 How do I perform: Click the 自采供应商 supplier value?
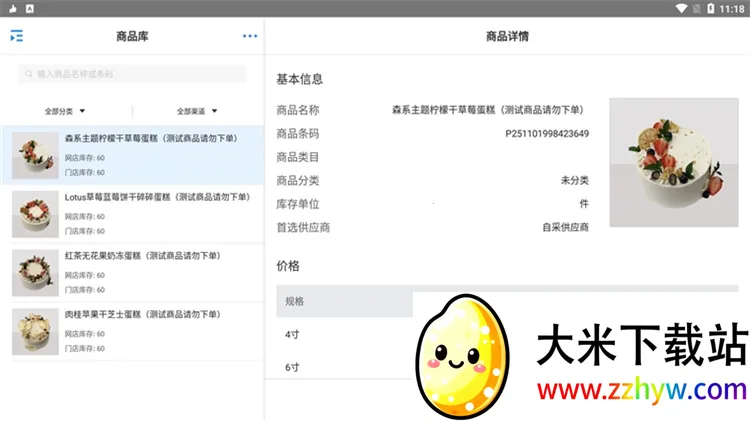565,227
